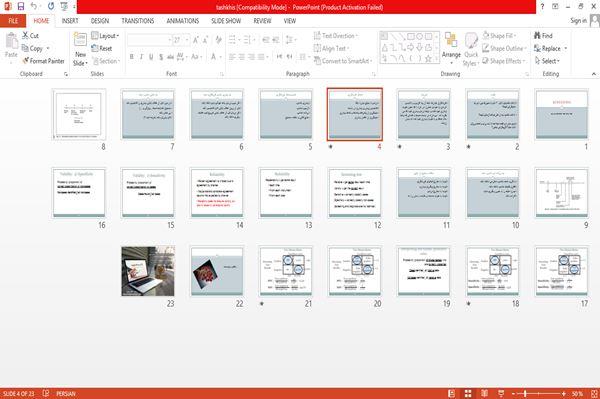Click Normal view icon in status bar
Image resolution: width=600 pixels, height=399 pixels.
452,393
